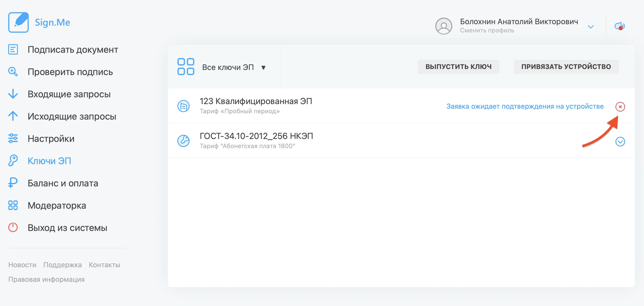Open Проверить подпись section
The height and width of the screenshot is (306, 644).
click(70, 72)
